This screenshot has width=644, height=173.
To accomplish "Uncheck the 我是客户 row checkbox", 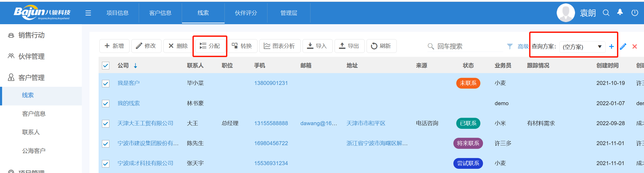I will coord(106,83).
